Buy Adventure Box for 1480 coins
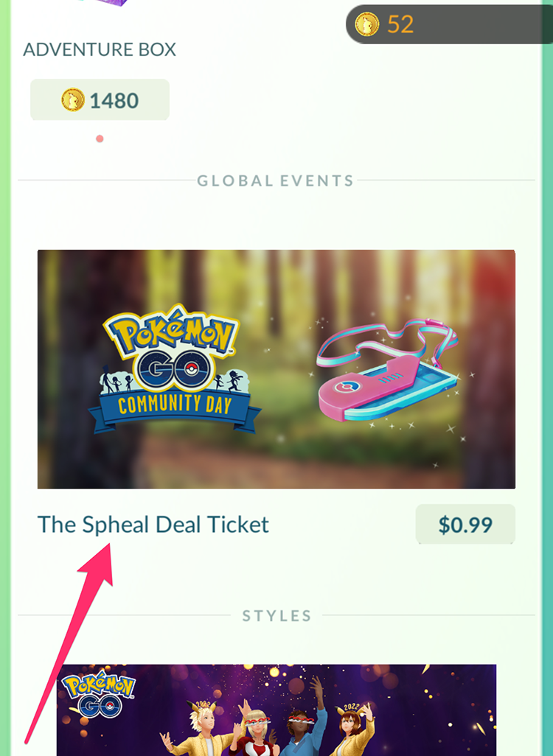The width and height of the screenshot is (553, 756). coord(100,99)
